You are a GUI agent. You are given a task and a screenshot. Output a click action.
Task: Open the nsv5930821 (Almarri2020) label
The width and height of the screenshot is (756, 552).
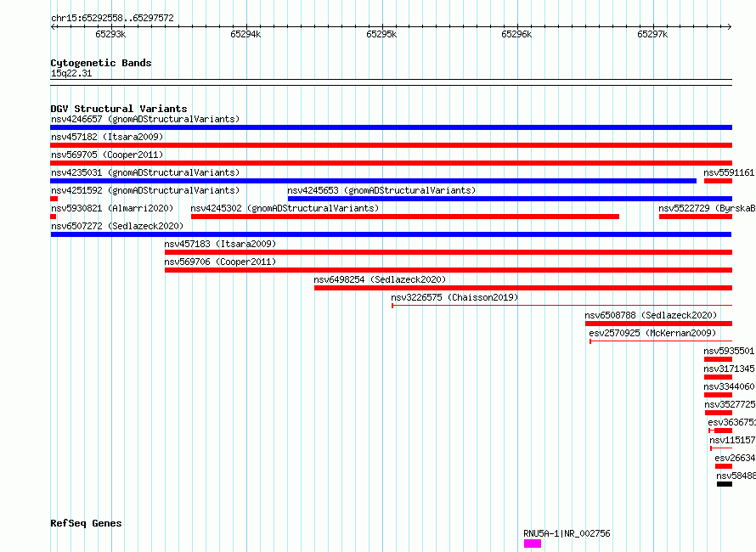coord(112,208)
